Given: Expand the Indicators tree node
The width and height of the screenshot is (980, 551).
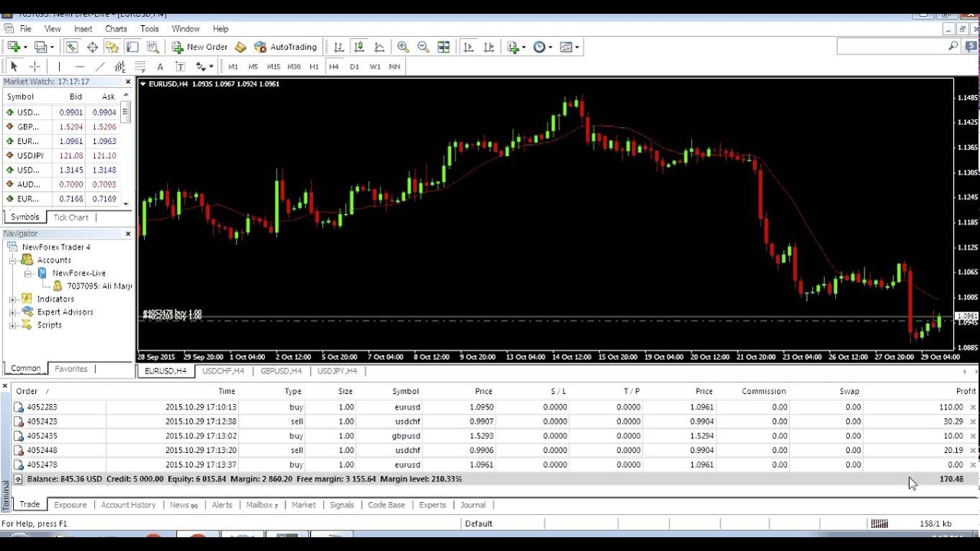Looking at the screenshot, I should 12,299.
